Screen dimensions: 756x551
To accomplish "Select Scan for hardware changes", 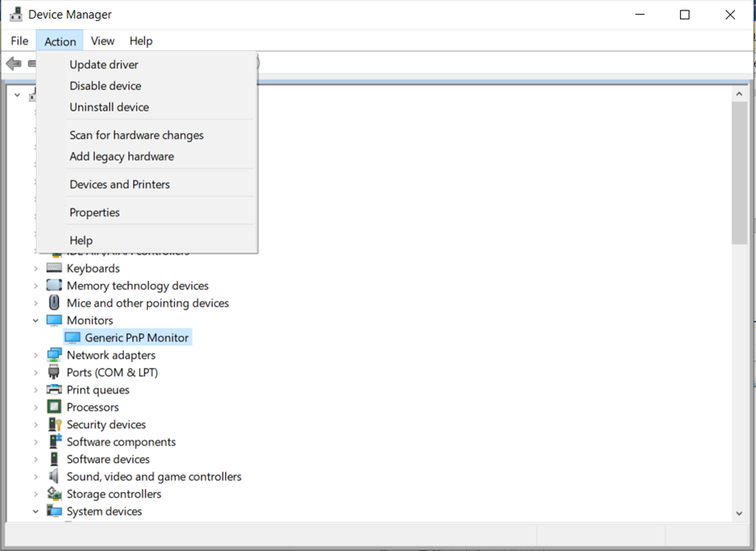I will click(x=135, y=134).
